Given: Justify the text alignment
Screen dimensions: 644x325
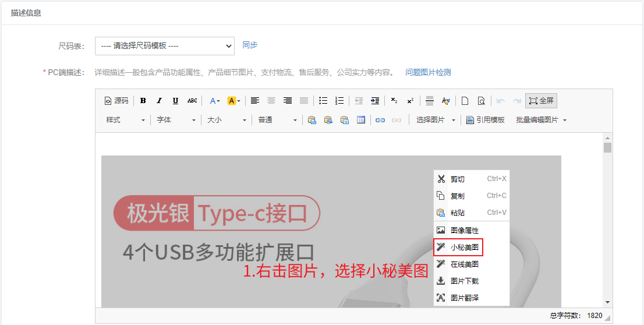Looking at the screenshot, I should (x=304, y=101).
